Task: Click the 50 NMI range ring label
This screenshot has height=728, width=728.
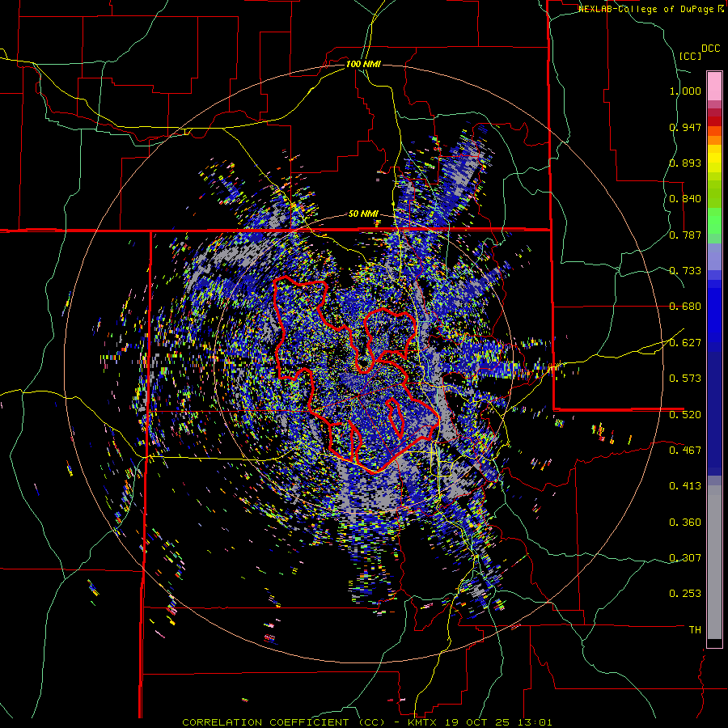Action: pyautogui.click(x=363, y=214)
